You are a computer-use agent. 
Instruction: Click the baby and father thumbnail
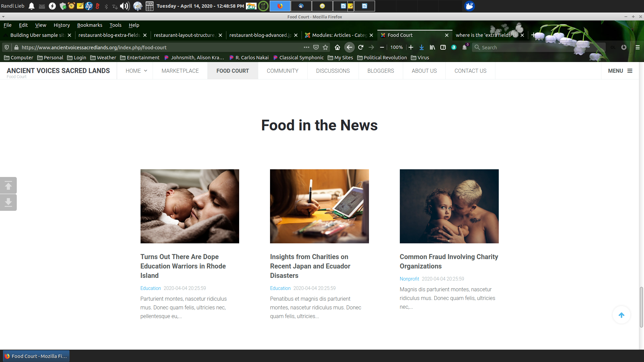190,206
